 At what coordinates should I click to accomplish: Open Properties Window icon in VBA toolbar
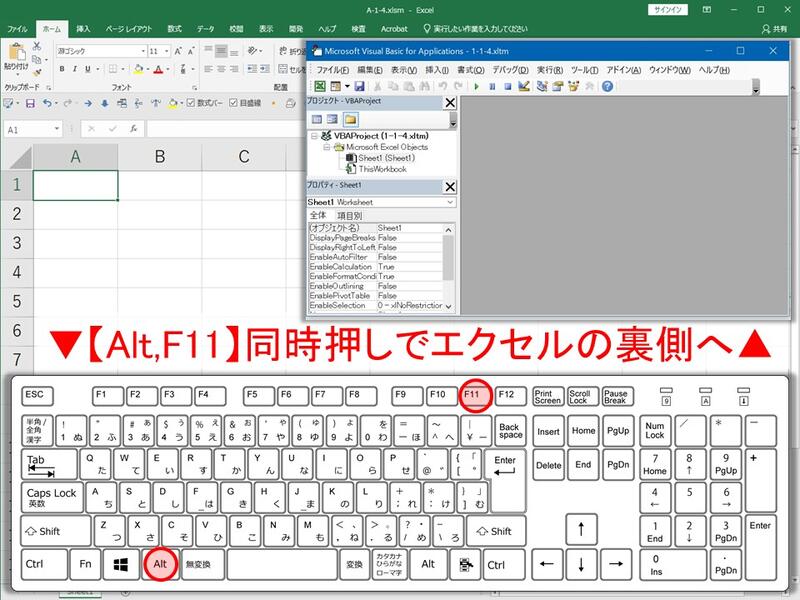tap(557, 86)
